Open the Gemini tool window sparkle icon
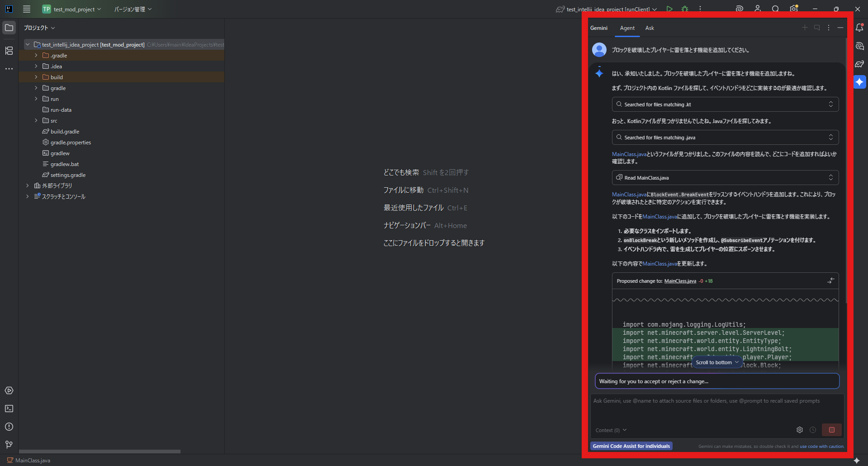This screenshot has width=868, height=466. pos(859,82)
